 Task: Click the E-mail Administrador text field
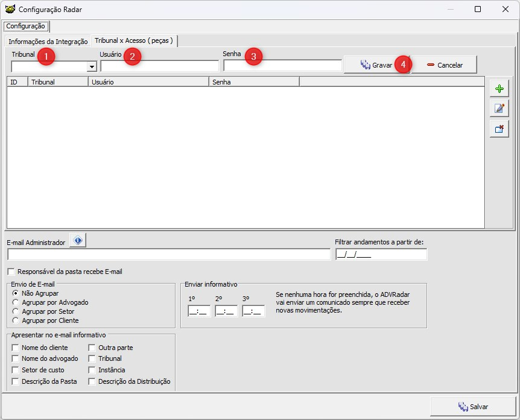coord(169,255)
